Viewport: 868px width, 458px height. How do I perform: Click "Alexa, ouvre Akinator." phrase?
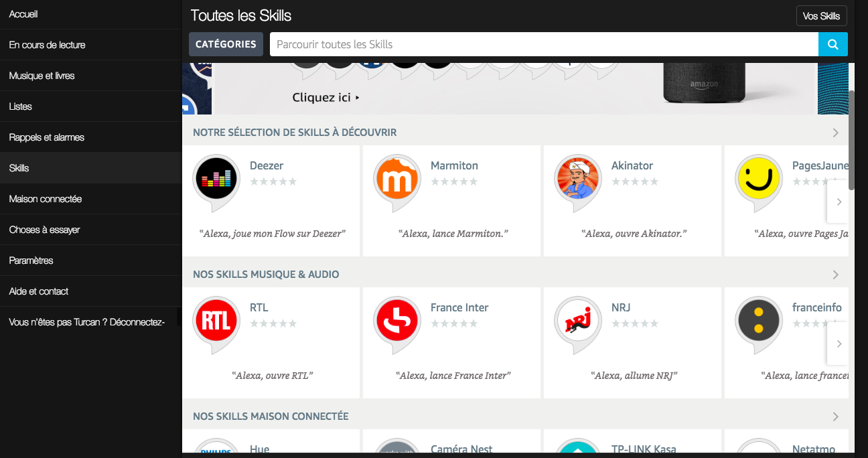pyautogui.click(x=634, y=234)
